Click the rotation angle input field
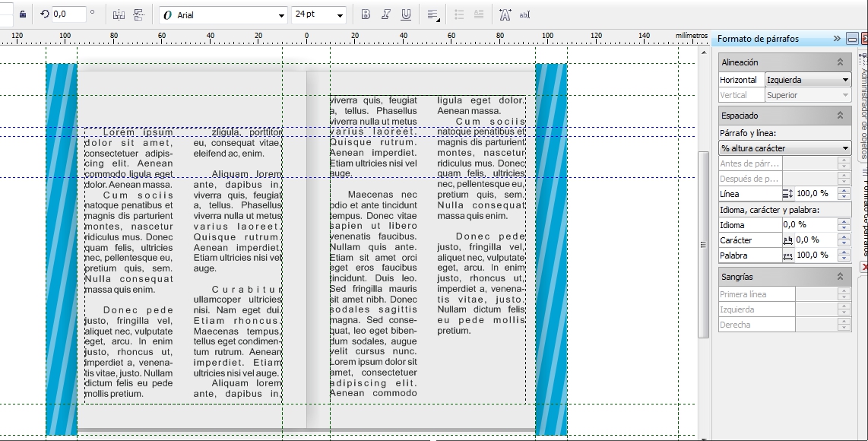This screenshot has height=441, width=868. point(68,14)
